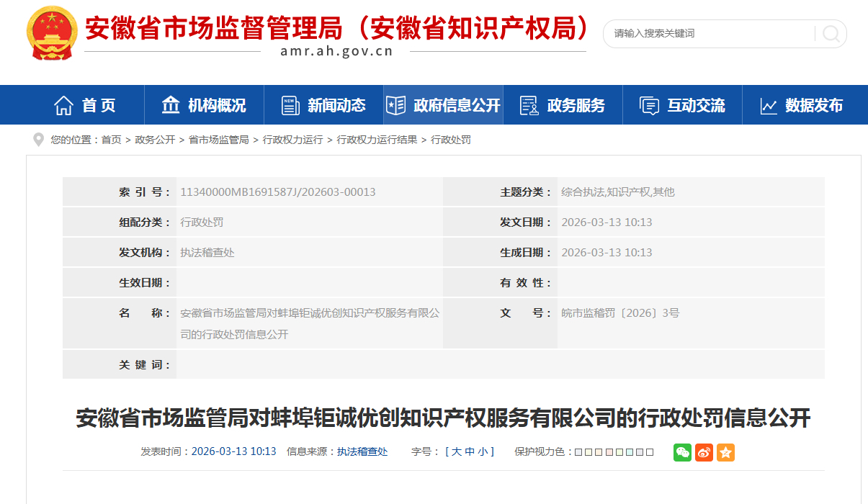This screenshot has width=868, height=504.
Task: Click the QQ Zone star share icon
Action: point(725,452)
